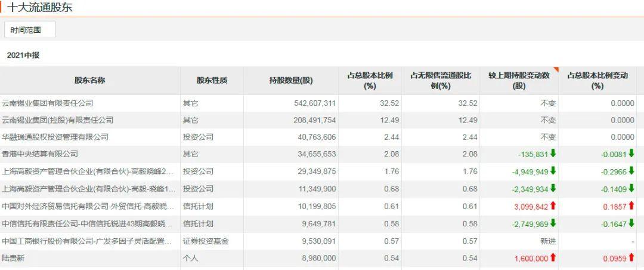The height and width of the screenshot is (270, 644).
Task: Click the orange corner marker on 较上期持股变动数 header
Action: point(556,69)
